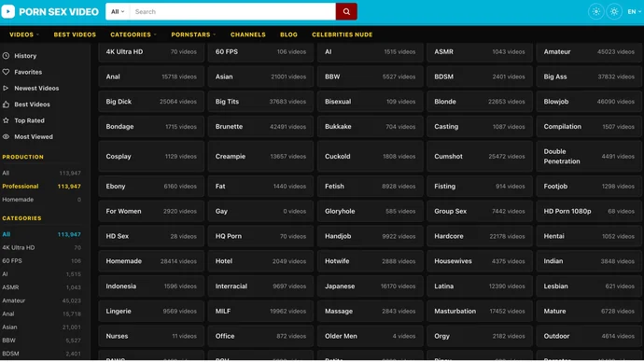Open the Brunette category card
The width and height of the screenshot is (644, 362).
260,126
